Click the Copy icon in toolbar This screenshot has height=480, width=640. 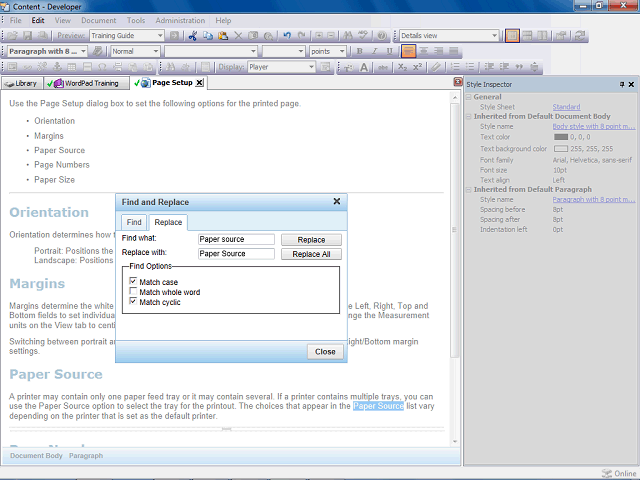(208, 36)
